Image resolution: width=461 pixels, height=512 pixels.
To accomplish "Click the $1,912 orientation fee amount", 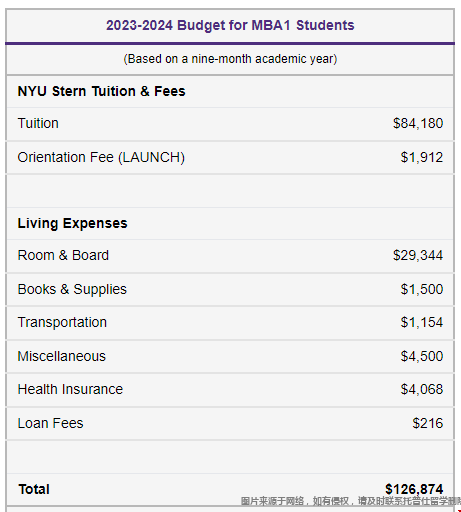I will click(x=422, y=157).
